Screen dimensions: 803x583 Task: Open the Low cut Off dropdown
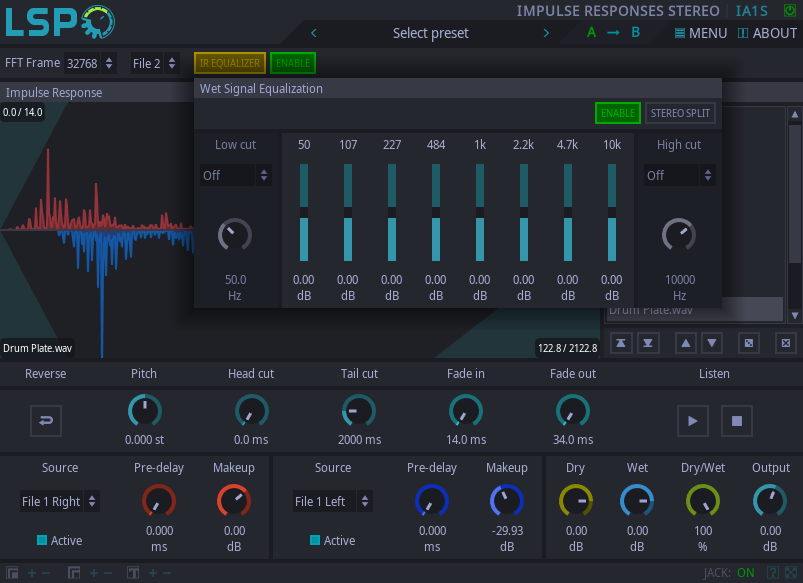tap(235, 176)
